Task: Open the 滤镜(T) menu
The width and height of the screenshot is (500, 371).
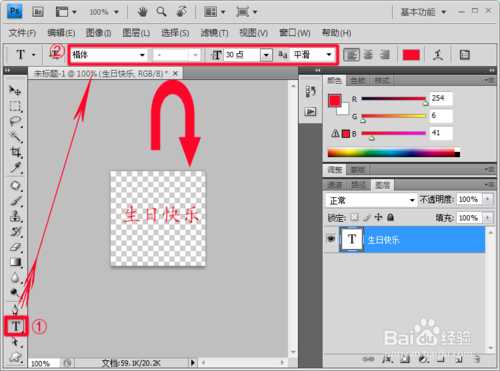Action: click(x=214, y=33)
